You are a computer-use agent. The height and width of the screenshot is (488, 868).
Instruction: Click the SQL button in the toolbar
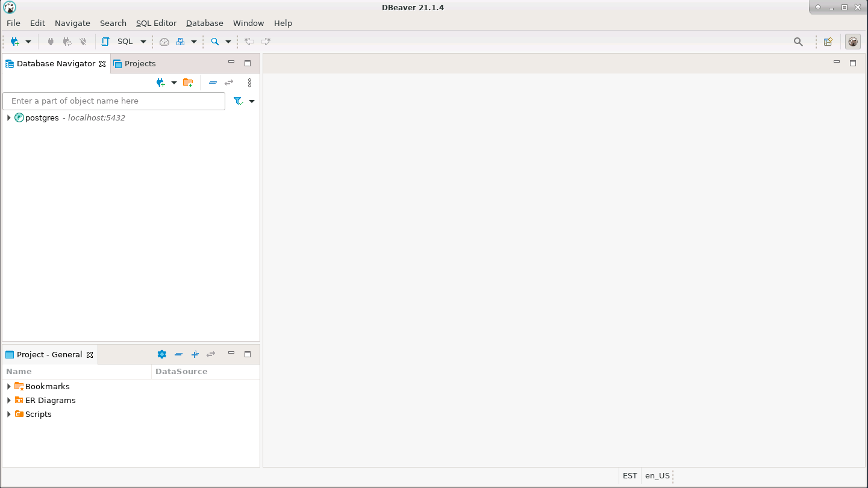pyautogui.click(x=125, y=42)
